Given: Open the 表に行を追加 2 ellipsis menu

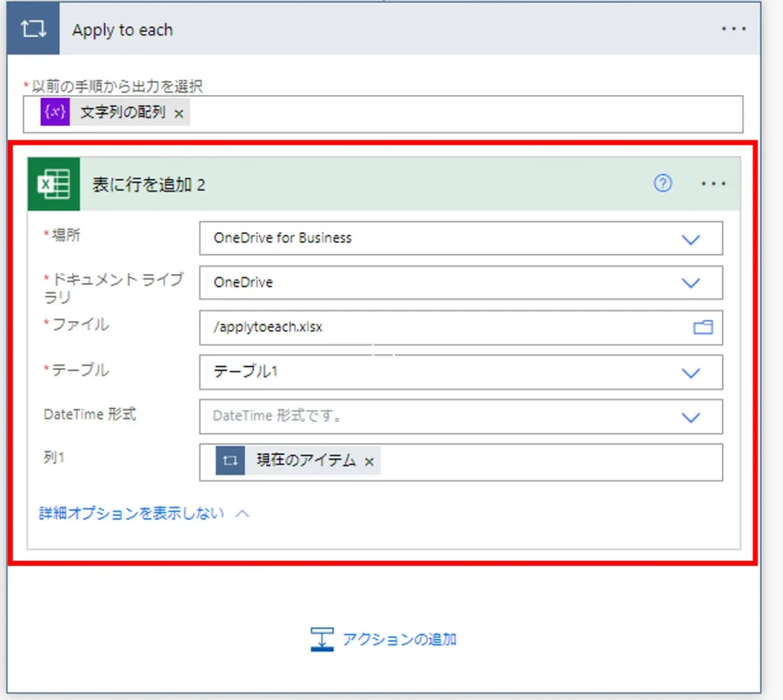Looking at the screenshot, I should pyautogui.click(x=713, y=184).
